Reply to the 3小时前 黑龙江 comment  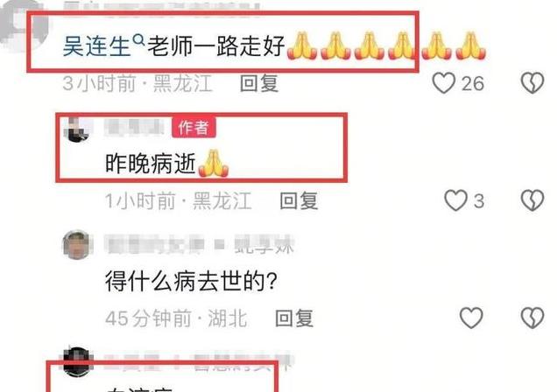click(x=259, y=84)
